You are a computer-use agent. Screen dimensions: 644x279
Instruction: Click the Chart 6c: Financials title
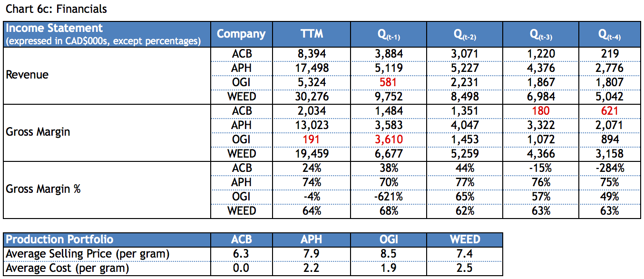coord(56,9)
